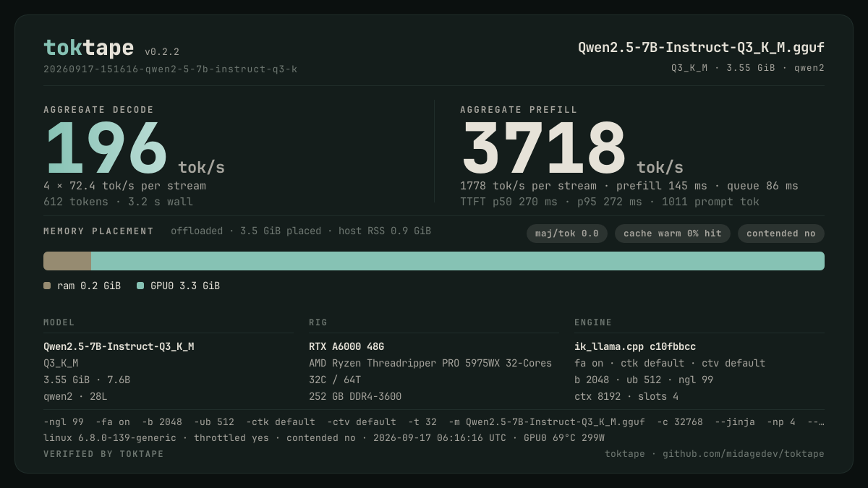Click '32C / 64T' core count row
868x488 pixels.
click(x=335, y=380)
